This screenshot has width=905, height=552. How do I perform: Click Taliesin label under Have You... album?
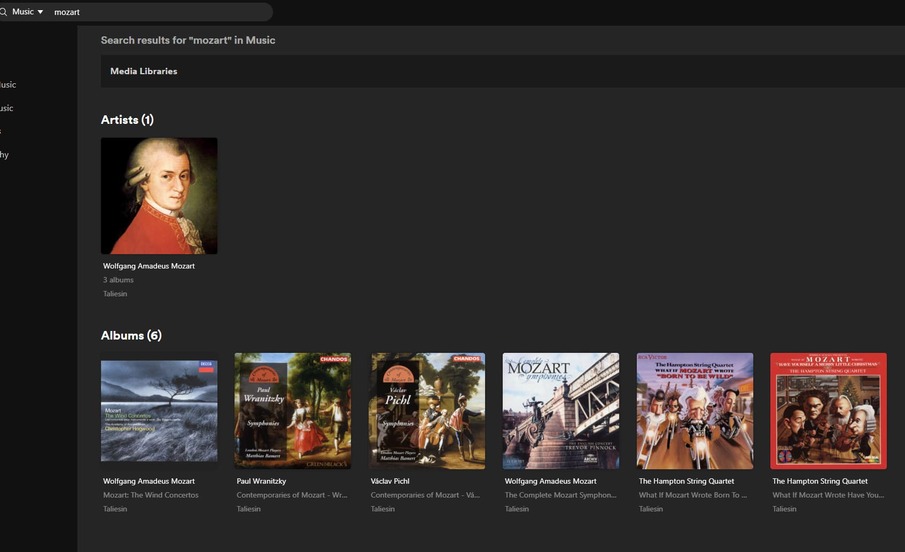pos(784,509)
